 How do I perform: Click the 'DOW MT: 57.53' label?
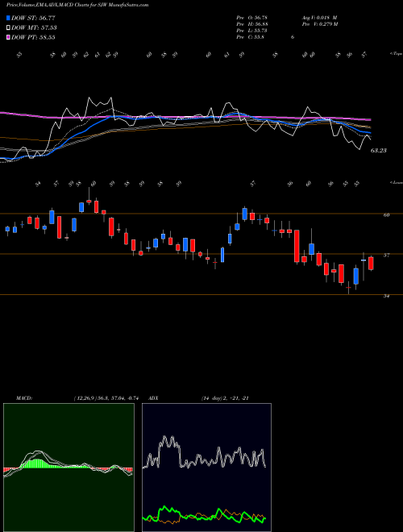pyautogui.click(x=34, y=28)
